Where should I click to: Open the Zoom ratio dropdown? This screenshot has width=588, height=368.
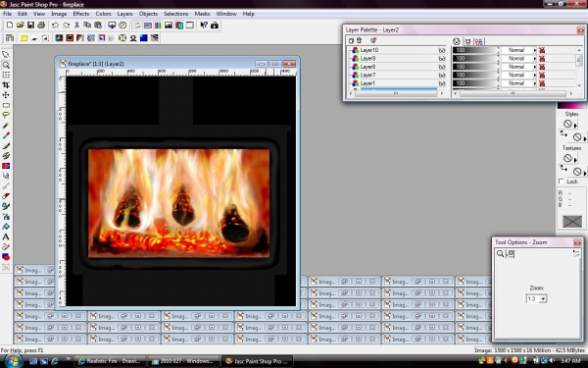click(x=543, y=299)
